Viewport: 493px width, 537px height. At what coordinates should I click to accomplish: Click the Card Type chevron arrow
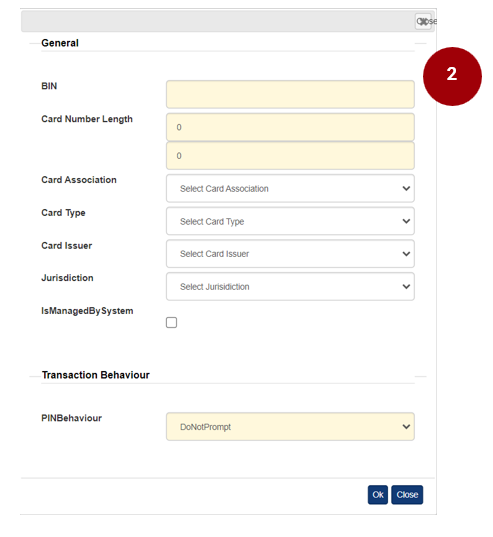pyautogui.click(x=406, y=221)
